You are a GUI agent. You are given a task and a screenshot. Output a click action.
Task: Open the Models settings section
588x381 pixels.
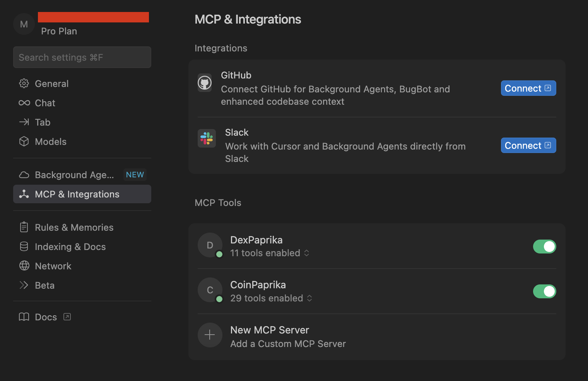coord(82,141)
